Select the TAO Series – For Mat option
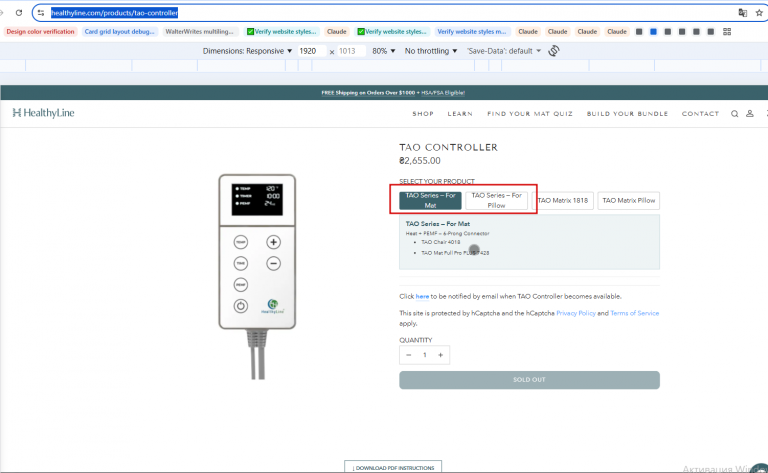This screenshot has width=768, height=473. click(430, 200)
